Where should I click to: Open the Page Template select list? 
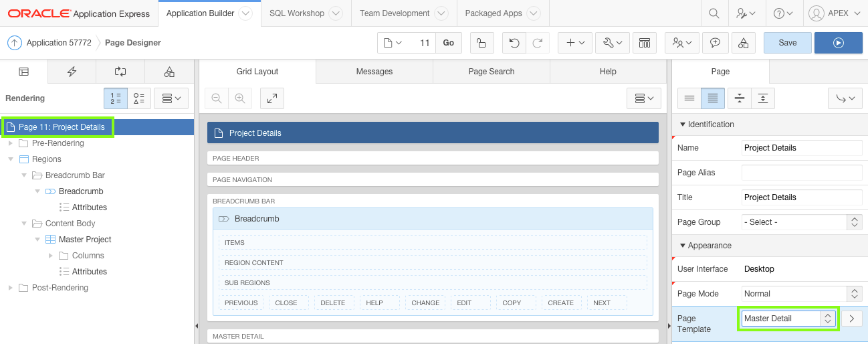click(x=788, y=319)
